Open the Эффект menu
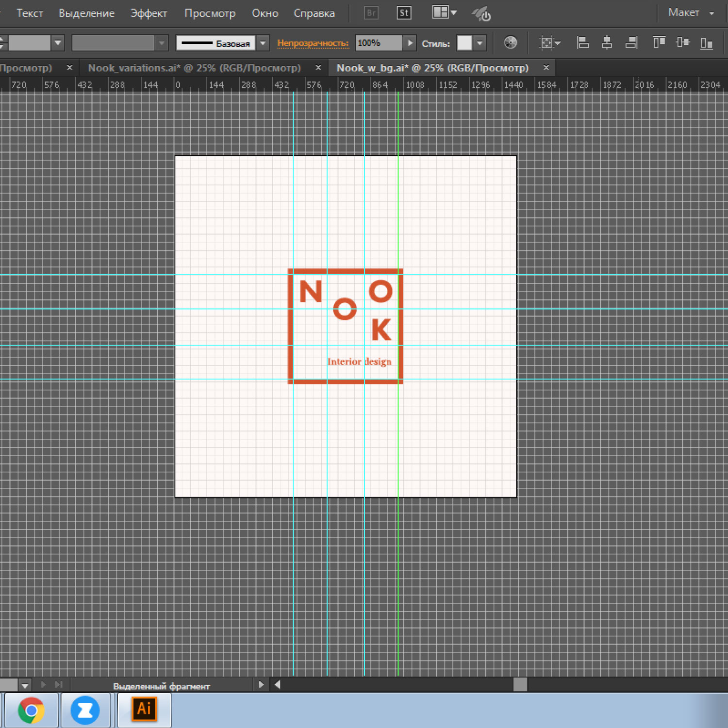The height and width of the screenshot is (728, 728). [149, 13]
